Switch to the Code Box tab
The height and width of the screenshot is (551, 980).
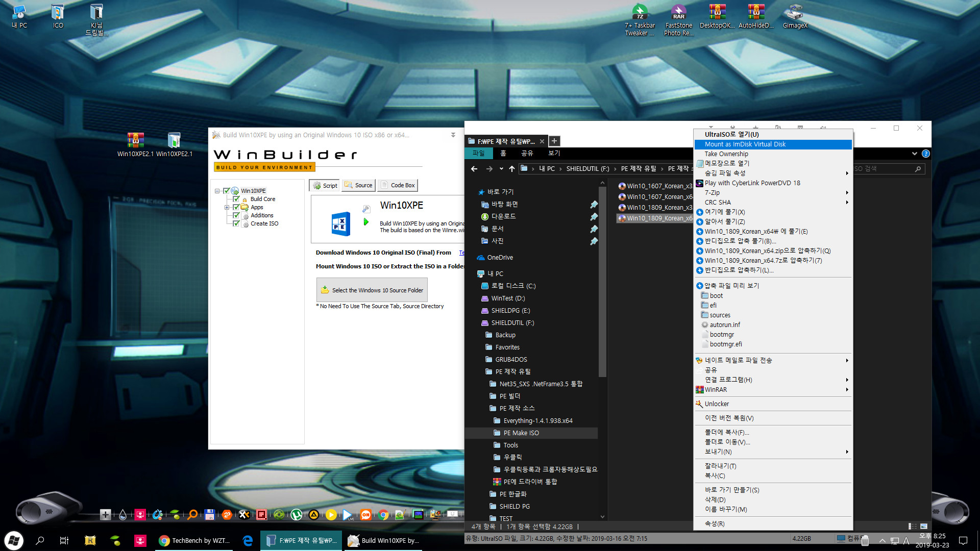(x=398, y=185)
